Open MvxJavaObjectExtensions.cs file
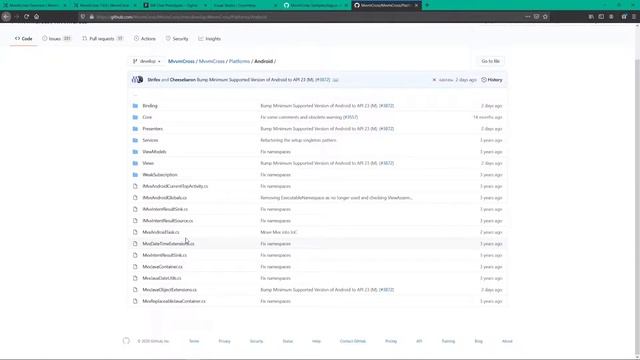The width and height of the screenshot is (640, 360). [x=169, y=290]
